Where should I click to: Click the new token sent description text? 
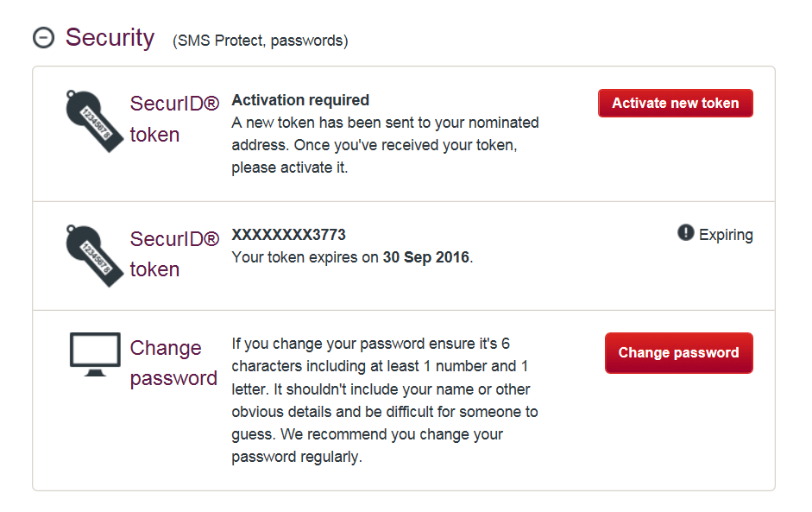coord(385,145)
